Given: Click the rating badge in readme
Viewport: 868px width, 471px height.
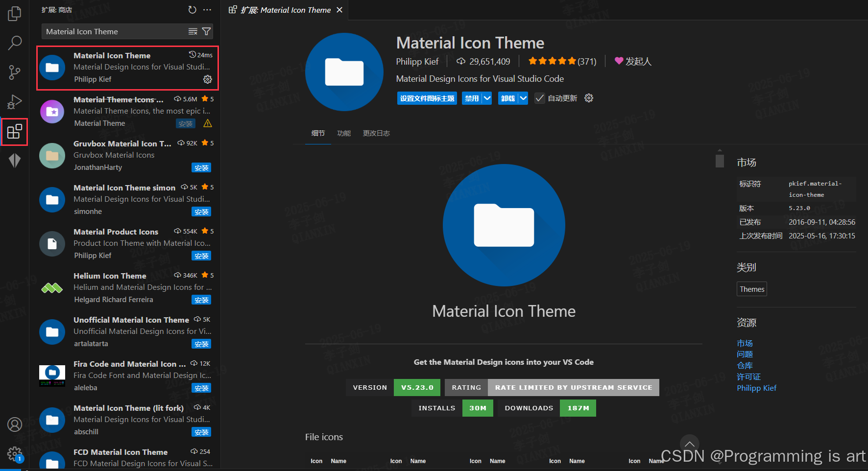Looking at the screenshot, I should [x=552, y=387].
